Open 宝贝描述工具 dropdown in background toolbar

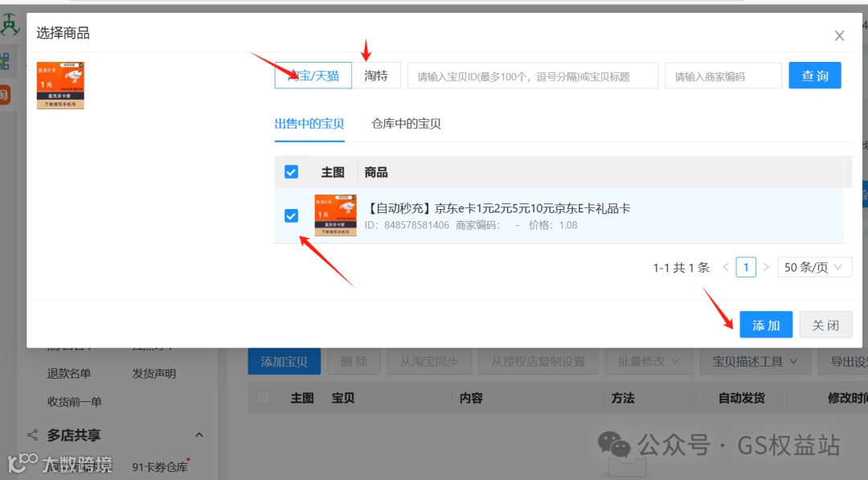755,362
